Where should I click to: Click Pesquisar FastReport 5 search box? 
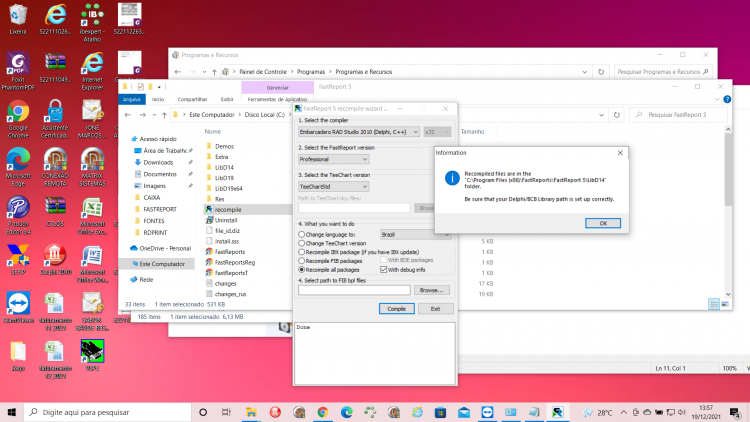pyautogui.click(x=679, y=115)
